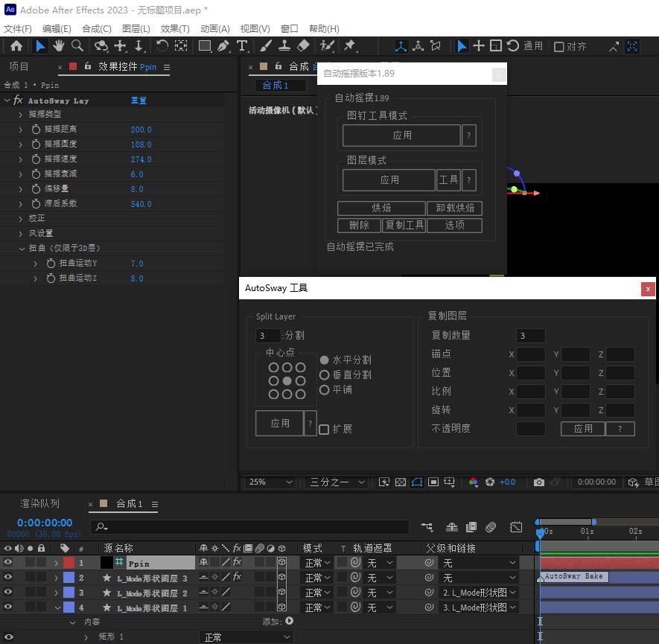
Task: Click the frame blending icon in timeline
Action: coord(471,527)
